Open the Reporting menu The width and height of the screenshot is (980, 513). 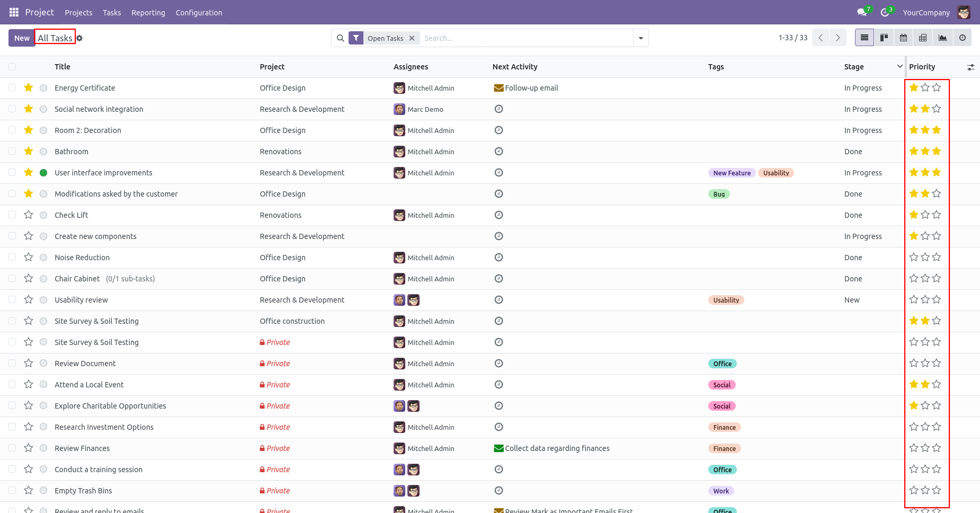click(x=148, y=13)
